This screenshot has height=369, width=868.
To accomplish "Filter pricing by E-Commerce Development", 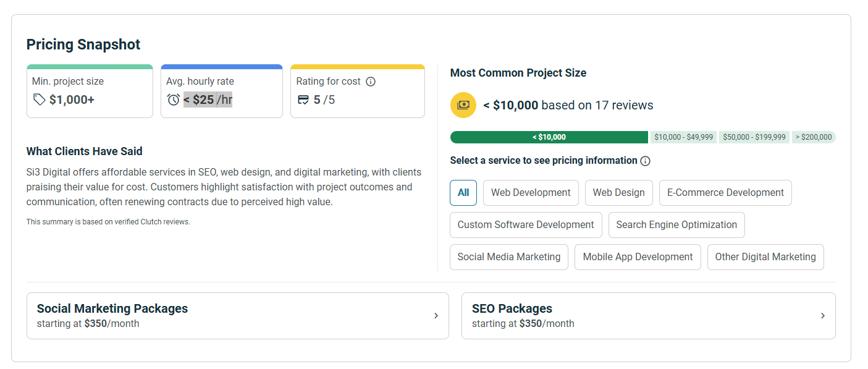I will click(725, 193).
